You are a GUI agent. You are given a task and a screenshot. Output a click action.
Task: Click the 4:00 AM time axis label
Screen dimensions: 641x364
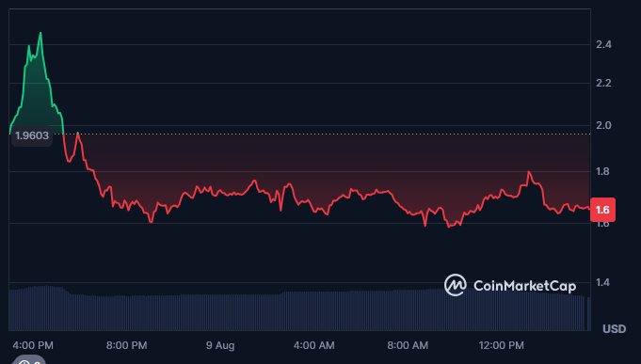tap(313, 345)
